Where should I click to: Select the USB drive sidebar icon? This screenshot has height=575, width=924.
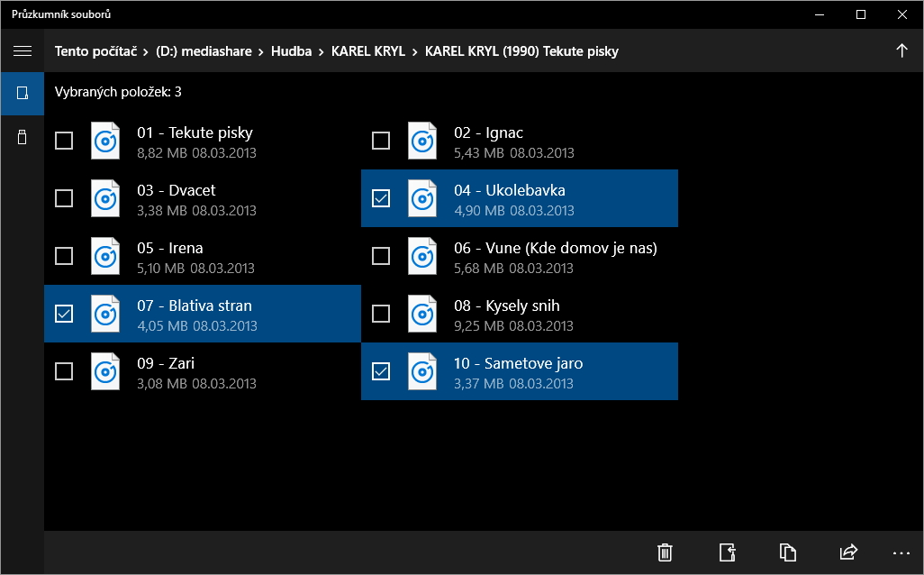point(23,137)
